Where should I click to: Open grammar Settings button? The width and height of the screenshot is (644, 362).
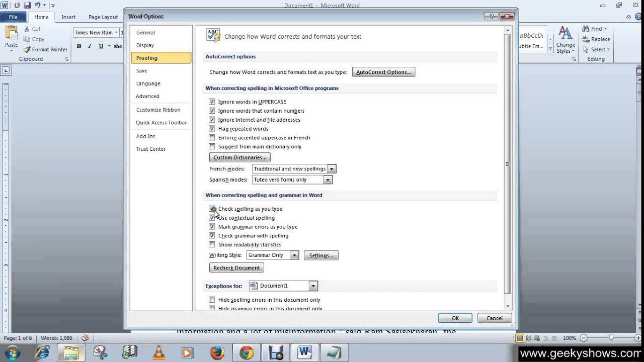pos(321,255)
